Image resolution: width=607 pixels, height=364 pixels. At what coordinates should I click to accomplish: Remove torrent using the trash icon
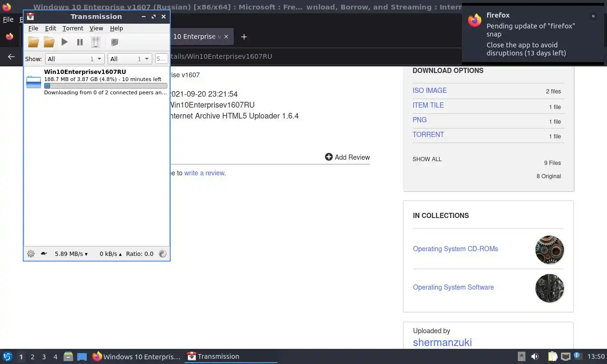tap(96, 42)
